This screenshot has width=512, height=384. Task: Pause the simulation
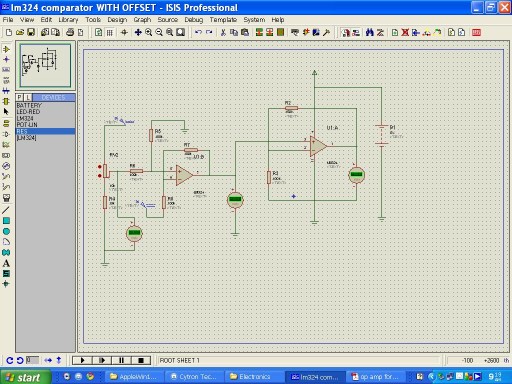tap(121, 360)
